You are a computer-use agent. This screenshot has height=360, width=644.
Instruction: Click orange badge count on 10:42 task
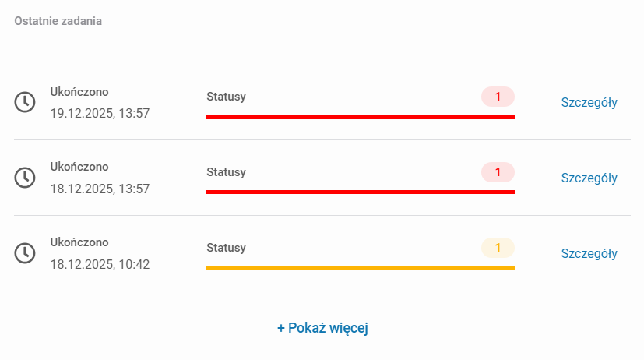pyautogui.click(x=498, y=248)
